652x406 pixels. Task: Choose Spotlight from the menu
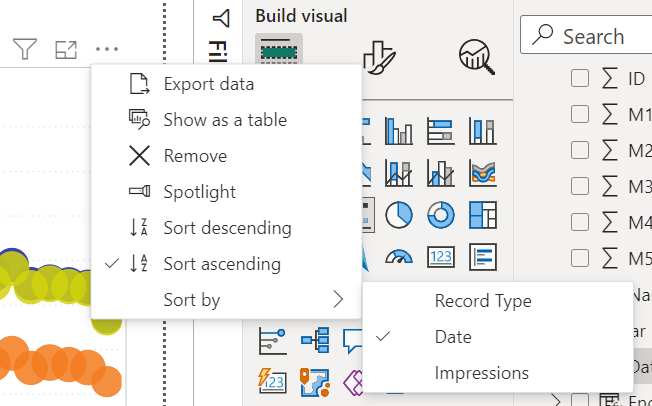pos(226,192)
